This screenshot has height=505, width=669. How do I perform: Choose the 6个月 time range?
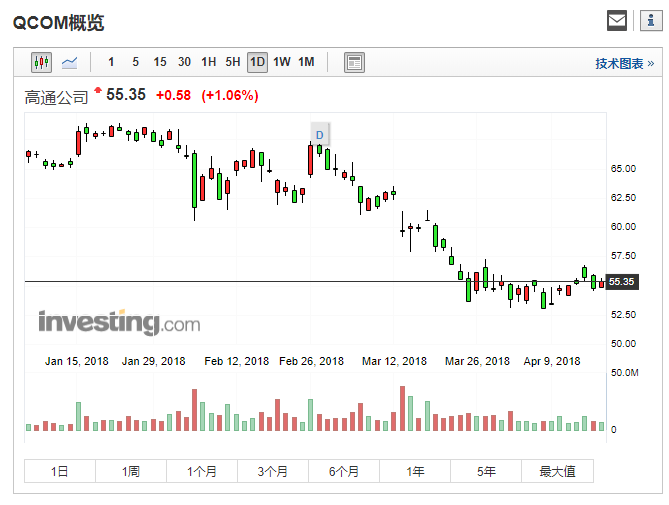(343, 471)
